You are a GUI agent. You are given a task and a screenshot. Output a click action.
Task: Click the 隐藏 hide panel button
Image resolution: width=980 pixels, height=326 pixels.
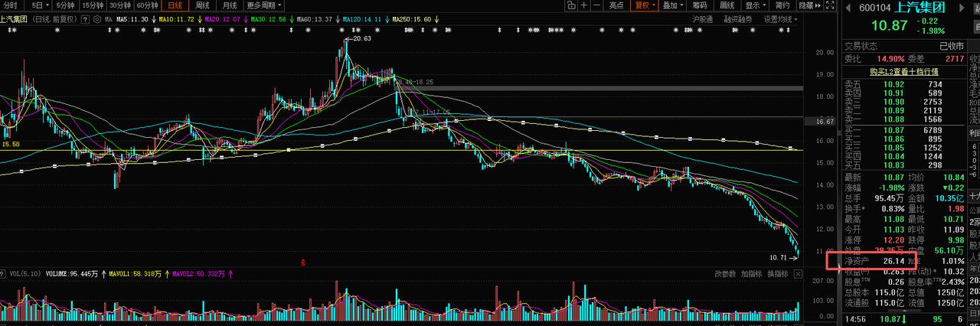pos(808,5)
